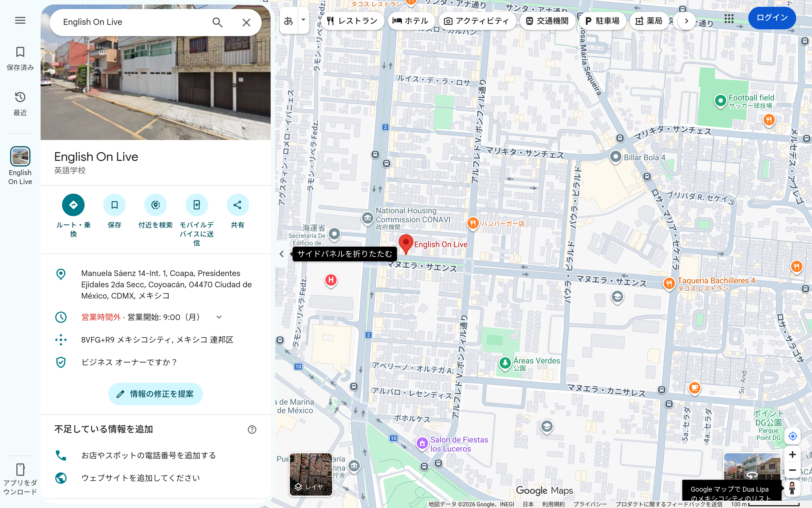Click the Street View pegman icon
The height and width of the screenshot is (508, 812).
(792, 488)
